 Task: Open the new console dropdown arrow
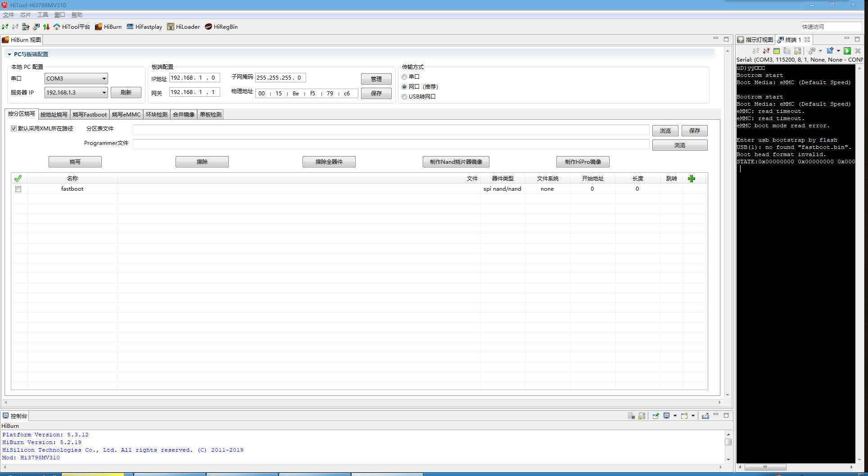point(693,416)
